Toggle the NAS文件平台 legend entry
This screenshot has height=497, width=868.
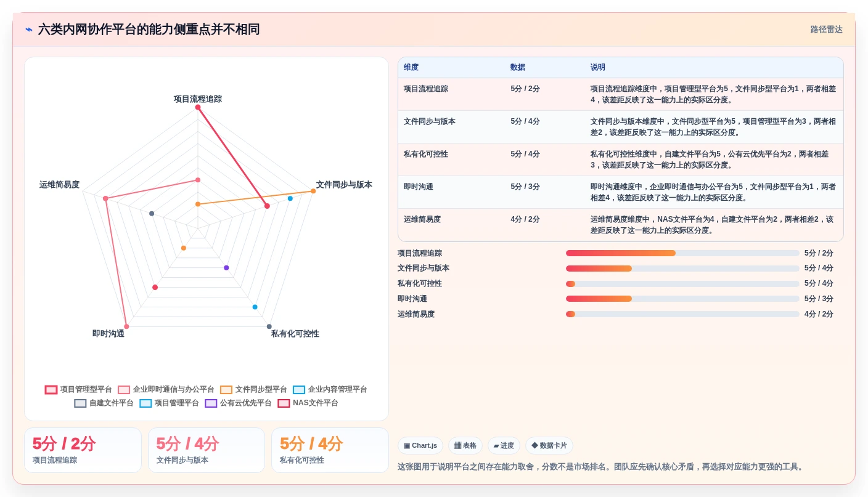(x=308, y=403)
